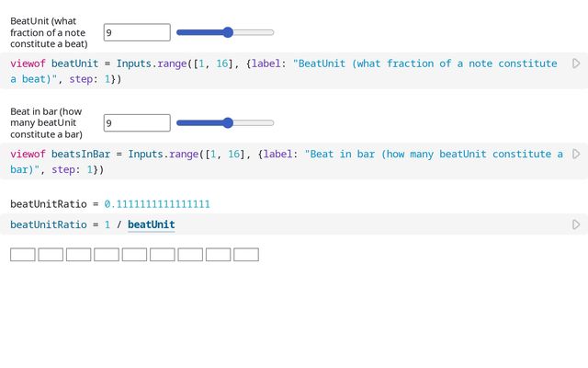Select the sixth beat box

coord(163,255)
